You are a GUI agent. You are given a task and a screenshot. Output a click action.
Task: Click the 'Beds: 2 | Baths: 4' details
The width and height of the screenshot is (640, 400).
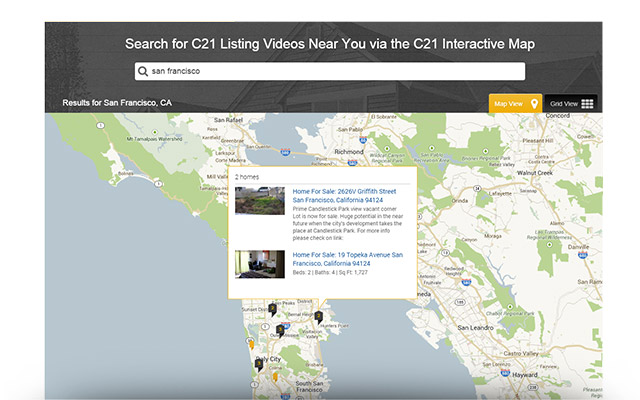pos(330,272)
